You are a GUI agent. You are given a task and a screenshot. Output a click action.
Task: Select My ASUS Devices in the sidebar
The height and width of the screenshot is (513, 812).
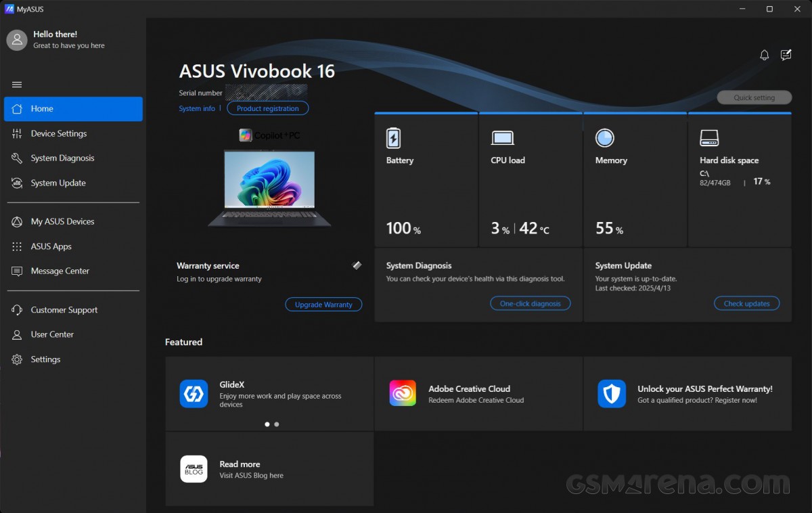pyautogui.click(x=62, y=221)
